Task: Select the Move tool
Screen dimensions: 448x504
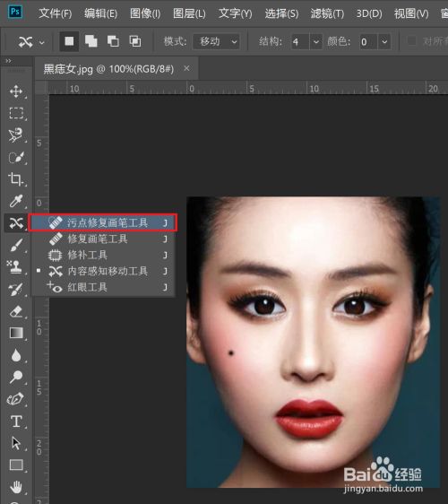Action: [x=16, y=91]
